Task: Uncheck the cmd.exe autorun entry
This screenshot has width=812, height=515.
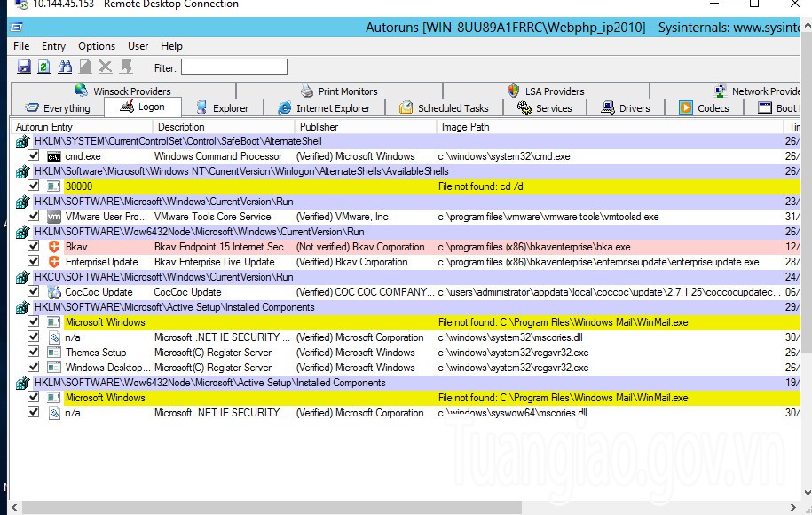Action: pyautogui.click(x=34, y=155)
